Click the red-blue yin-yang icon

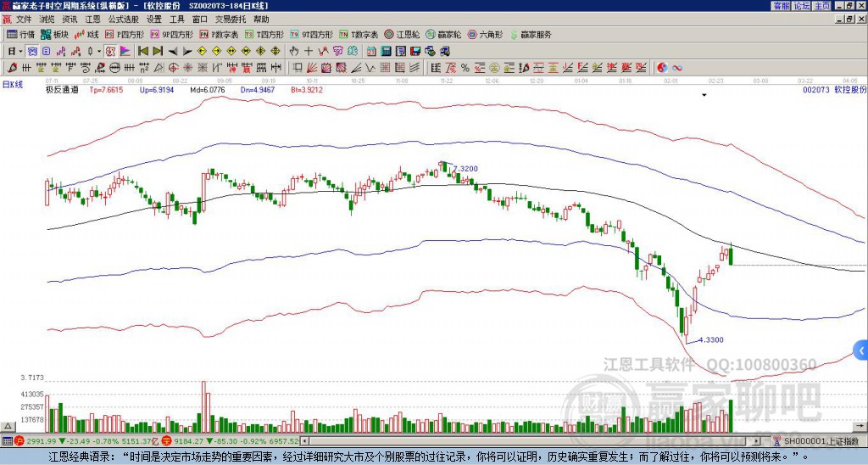point(662,68)
